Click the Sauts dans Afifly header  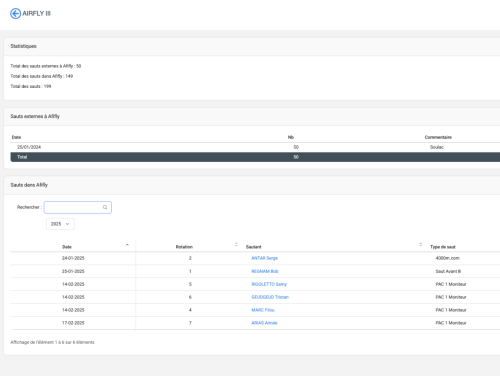(x=252, y=185)
